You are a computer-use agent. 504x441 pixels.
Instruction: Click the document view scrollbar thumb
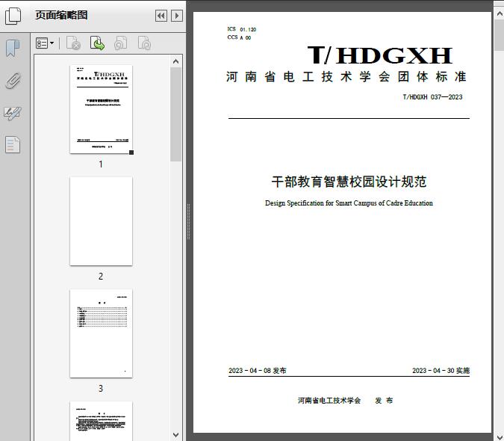pos(500,34)
